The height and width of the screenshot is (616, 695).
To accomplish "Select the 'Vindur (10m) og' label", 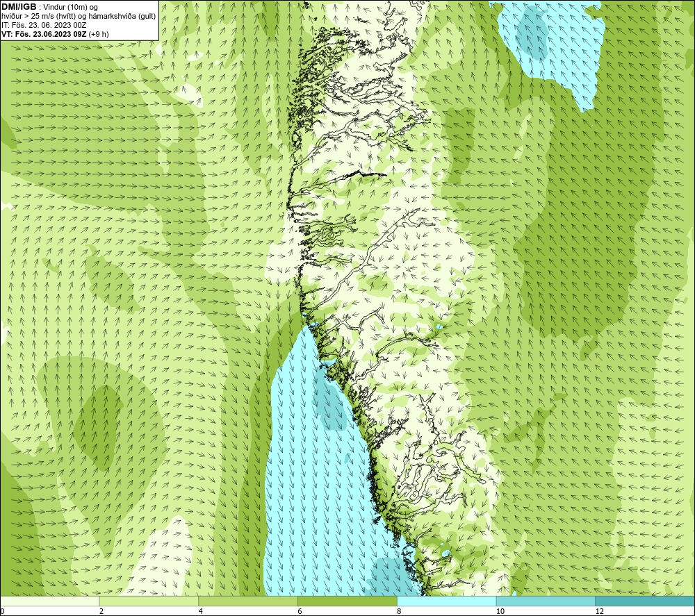I will pos(70,7).
